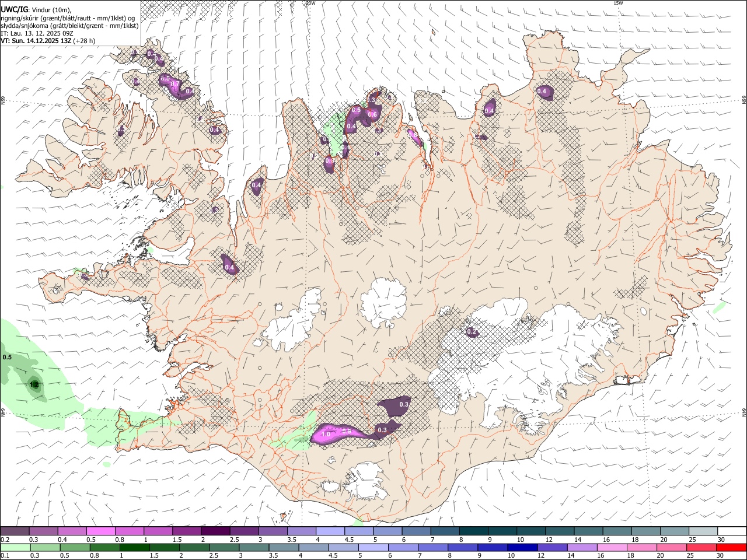Click the '15W' longitude label at the top
The width and height of the screenshot is (747, 560).
[618, 3]
